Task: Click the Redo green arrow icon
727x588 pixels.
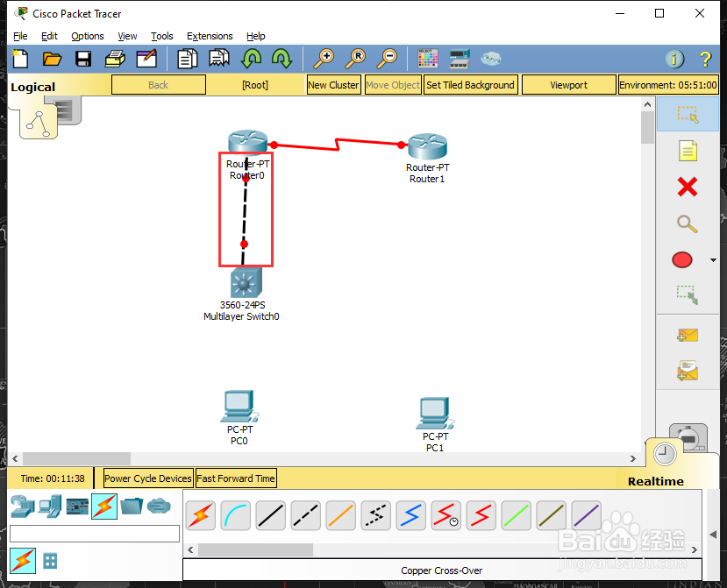Action: (282, 59)
